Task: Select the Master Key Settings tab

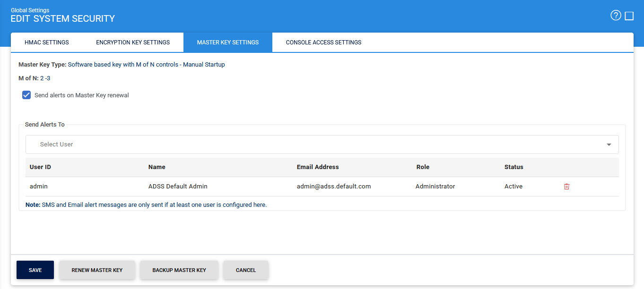Action: (x=227, y=42)
